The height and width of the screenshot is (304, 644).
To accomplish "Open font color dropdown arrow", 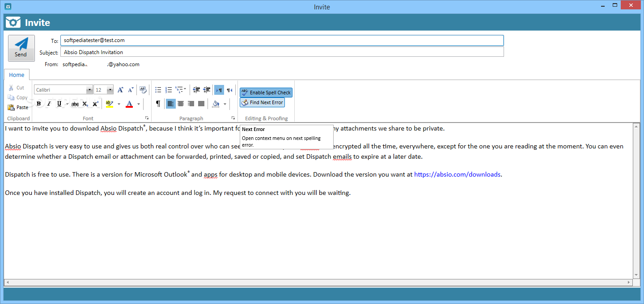I will pos(139,104).
